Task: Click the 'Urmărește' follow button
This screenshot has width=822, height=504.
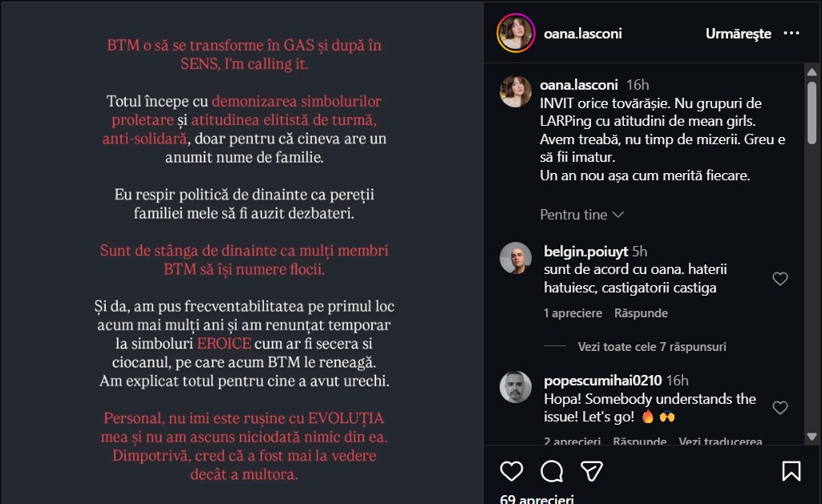Action: coord(738,34)
